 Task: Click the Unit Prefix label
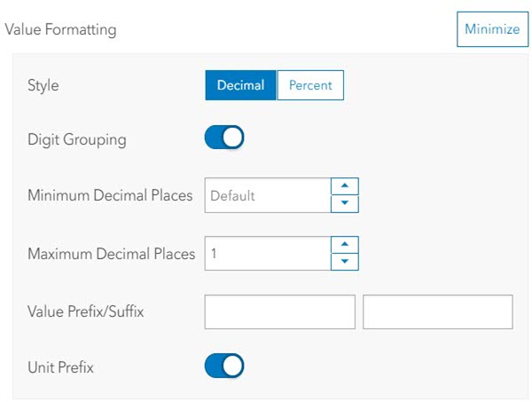tap(60, 367)
